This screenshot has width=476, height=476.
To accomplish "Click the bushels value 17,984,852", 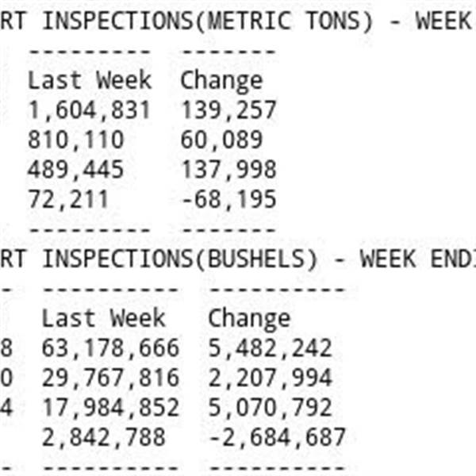I will (x=110, y=407).
